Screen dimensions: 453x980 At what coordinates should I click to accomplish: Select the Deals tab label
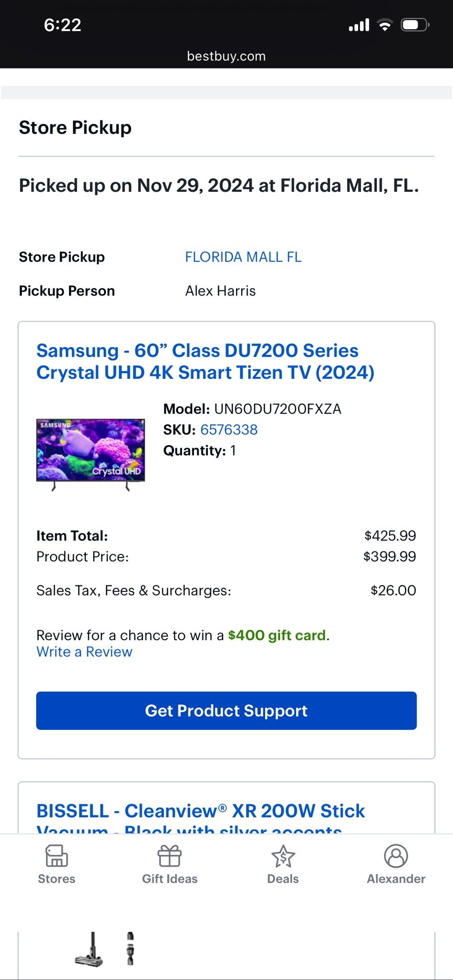[283, 879]
